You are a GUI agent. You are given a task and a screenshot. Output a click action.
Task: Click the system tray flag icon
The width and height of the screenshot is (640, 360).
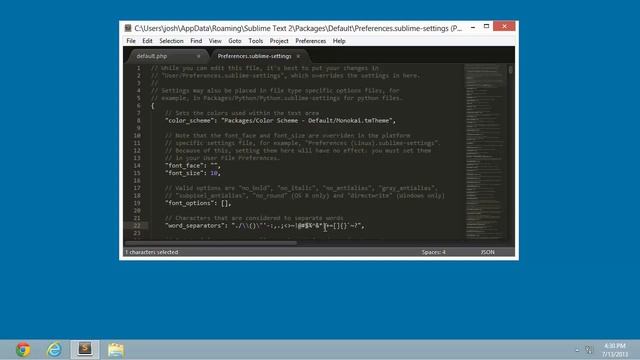(589, 350)
